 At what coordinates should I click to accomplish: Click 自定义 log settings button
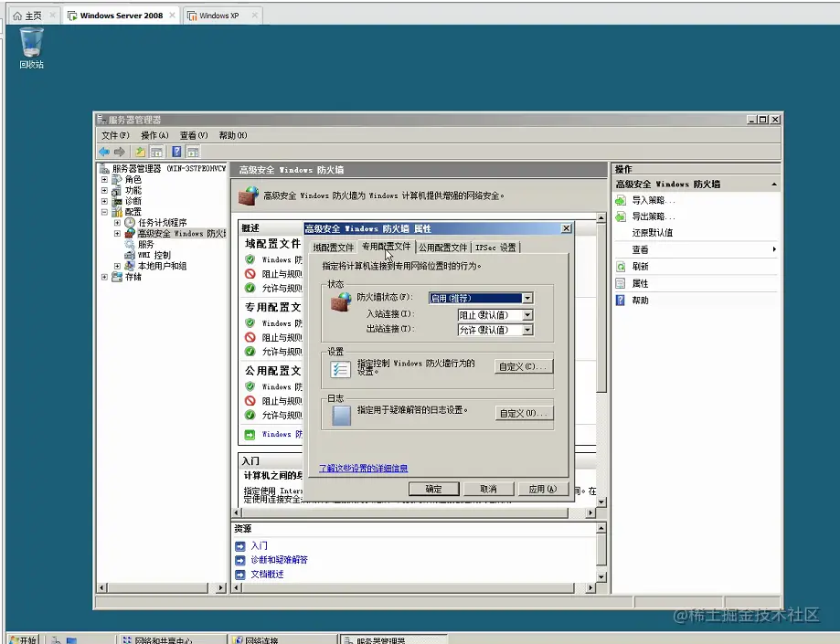523,413
